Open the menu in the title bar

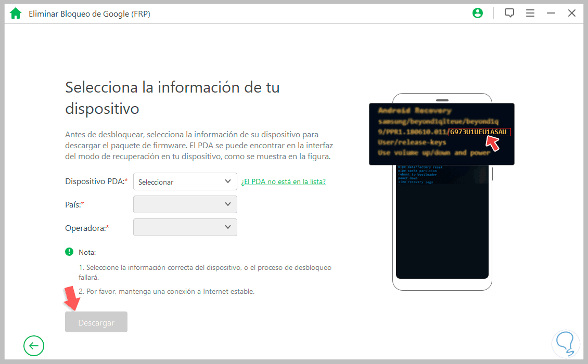(530, 12)
